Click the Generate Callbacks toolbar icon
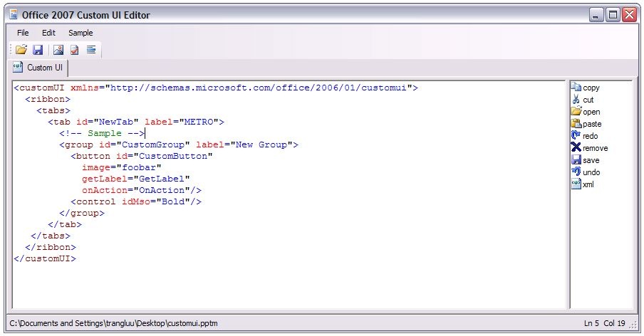Image resolution: width=644 pixels, height=336 pixels. (91, 50)
